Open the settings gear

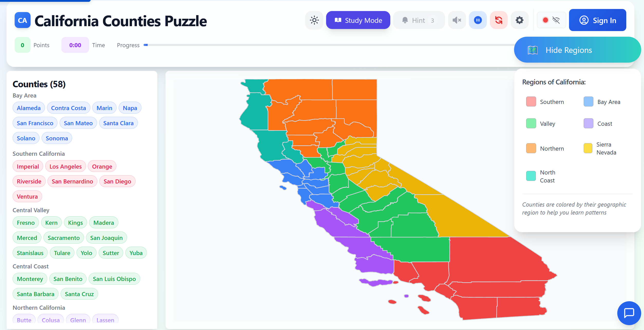point(519,20)
